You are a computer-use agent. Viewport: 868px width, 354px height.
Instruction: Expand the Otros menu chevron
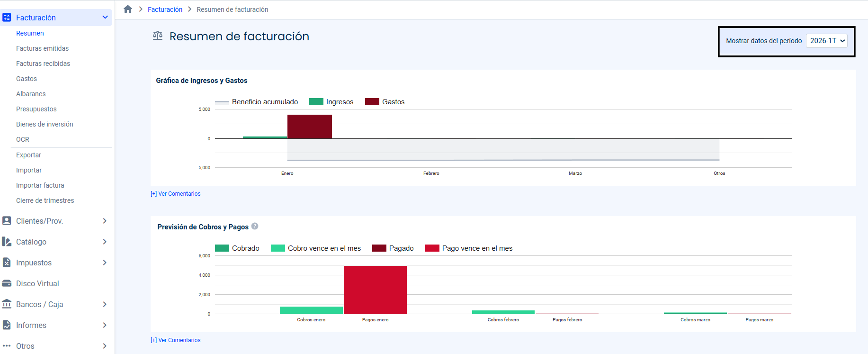coord(105,346)
